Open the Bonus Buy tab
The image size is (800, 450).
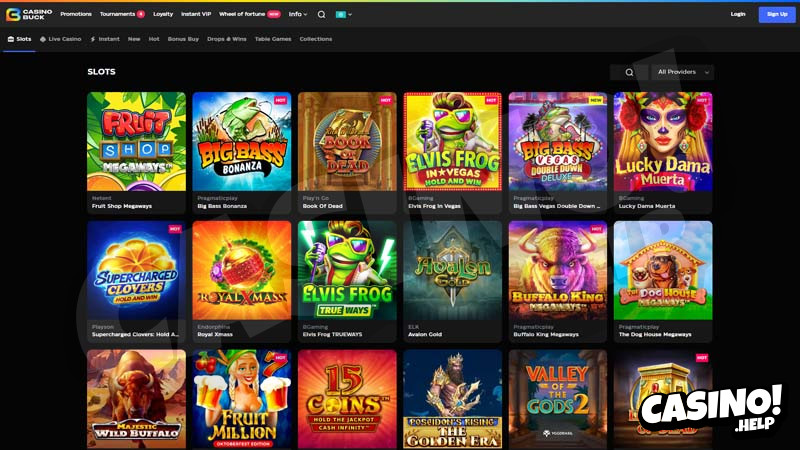(183, 39)
